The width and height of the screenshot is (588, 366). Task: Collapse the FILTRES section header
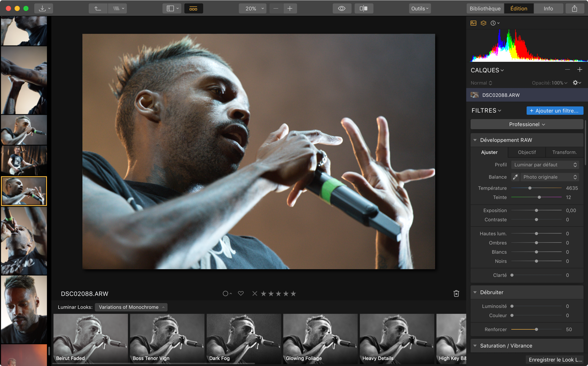486,111
